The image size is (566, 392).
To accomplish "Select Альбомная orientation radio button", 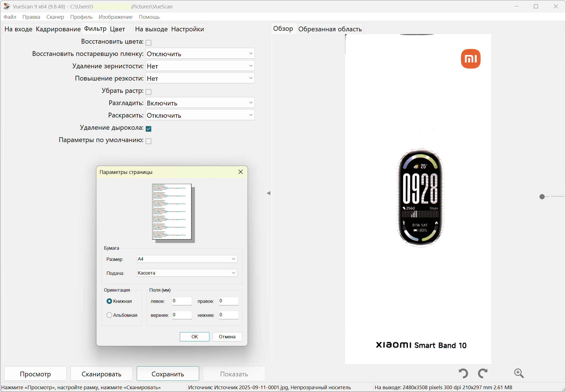I will pos(109,315).
